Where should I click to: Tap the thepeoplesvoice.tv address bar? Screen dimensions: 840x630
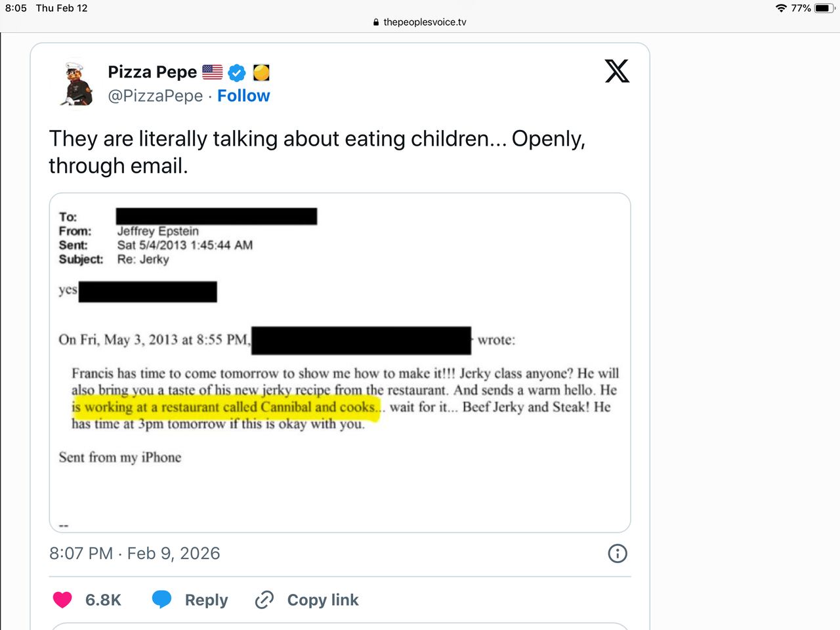click(x=425, y=22)
